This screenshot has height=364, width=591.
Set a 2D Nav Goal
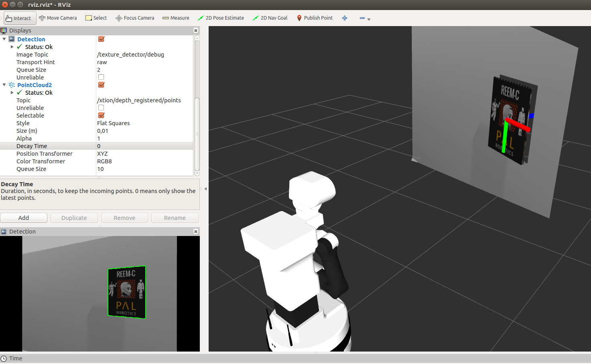pyautogui.click(x=270, y=18)
